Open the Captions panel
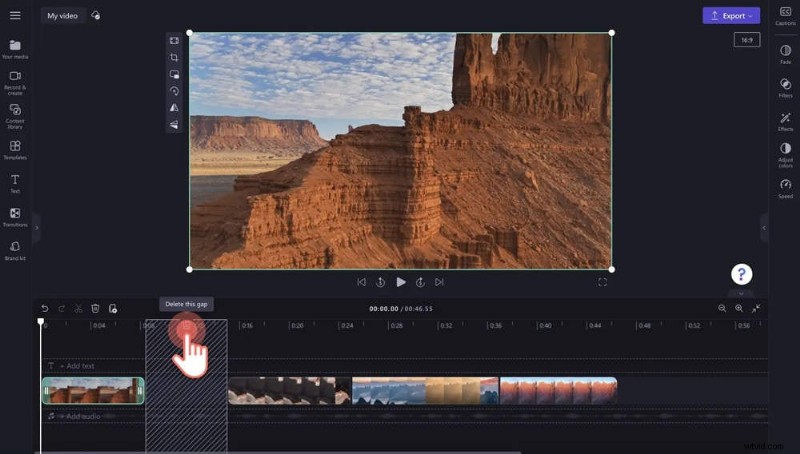The height and width of the screenshot is (454, 800). 785,16
